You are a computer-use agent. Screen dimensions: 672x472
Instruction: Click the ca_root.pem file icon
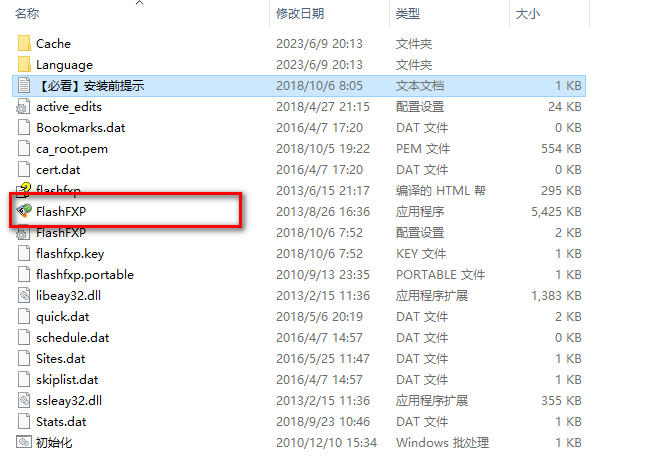pyautogui.click(x=24, y=148)
